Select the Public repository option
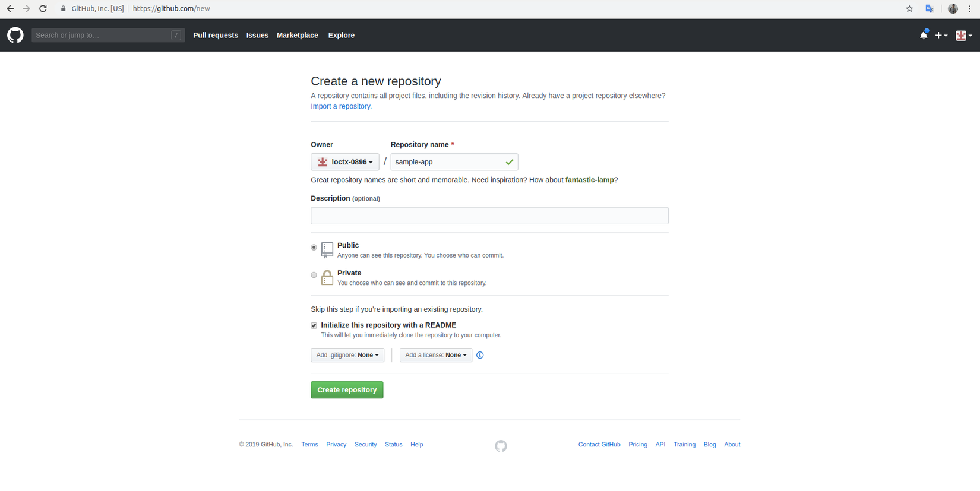Screen dimensions: 980x491 pos(314,248)
